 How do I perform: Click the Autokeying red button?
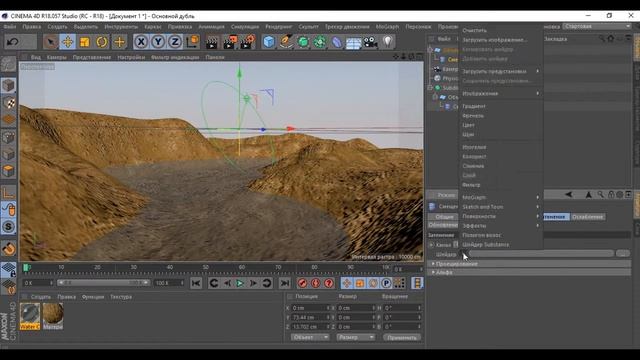(316, 283)
